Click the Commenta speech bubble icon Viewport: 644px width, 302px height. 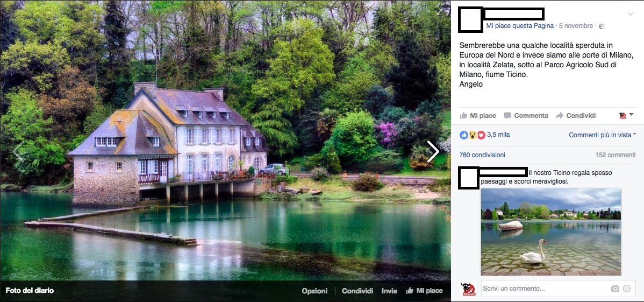(507, 116)
